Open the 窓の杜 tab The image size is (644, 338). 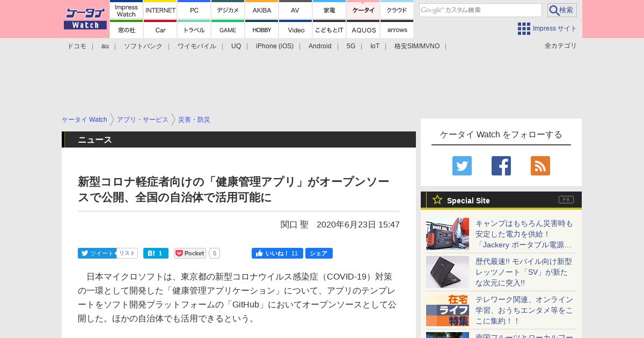pyautogui.click(x=126, y=29)
